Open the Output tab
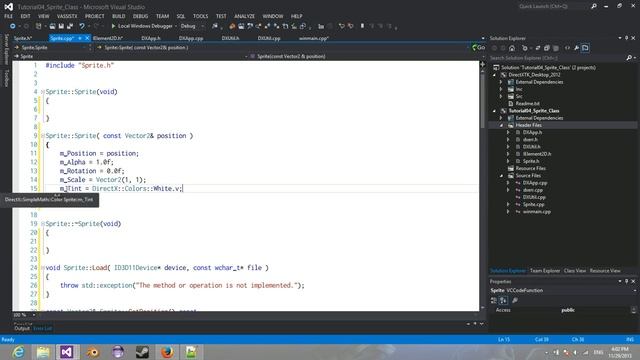 coord(22,328)
